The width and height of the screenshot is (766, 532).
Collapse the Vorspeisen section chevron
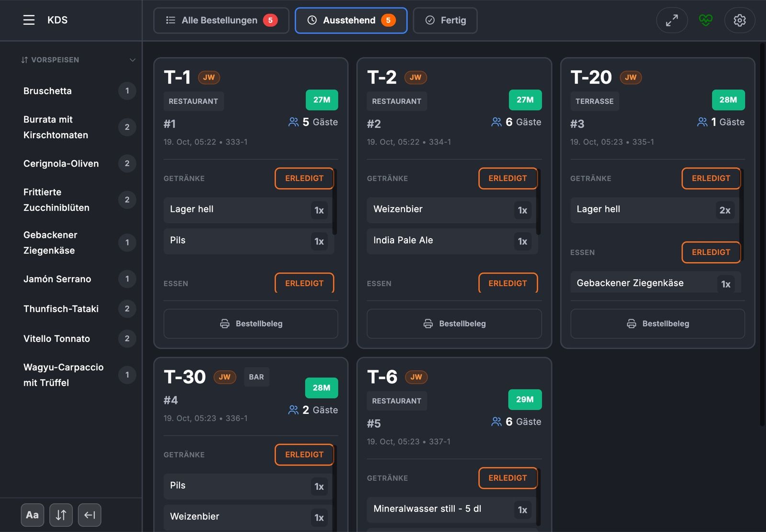133,60
